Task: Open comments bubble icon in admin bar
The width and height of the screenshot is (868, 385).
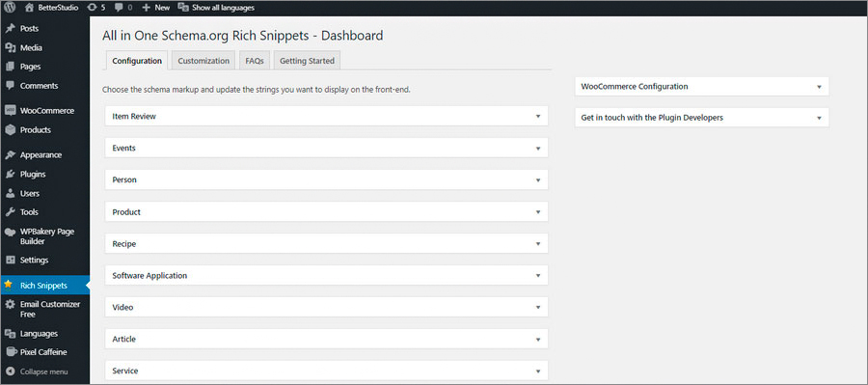Action: (x=119, y=8)
